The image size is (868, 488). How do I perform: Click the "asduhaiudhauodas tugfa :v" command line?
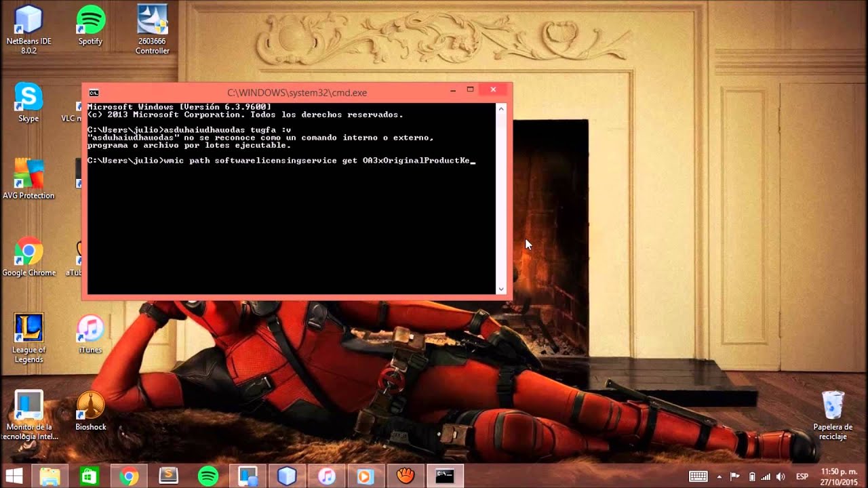pos(189,130)
